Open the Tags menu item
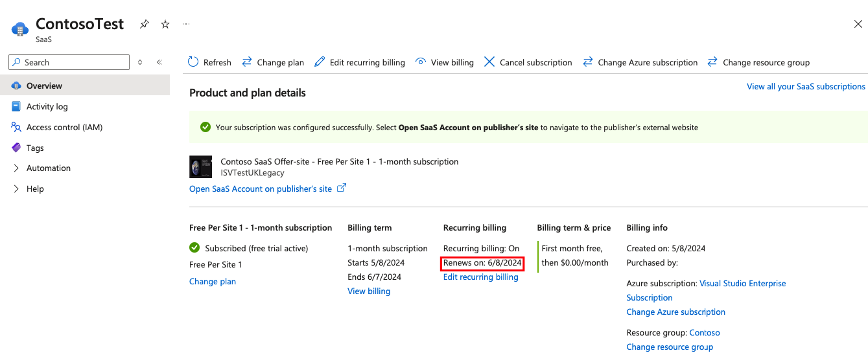 tap(35, 148)
